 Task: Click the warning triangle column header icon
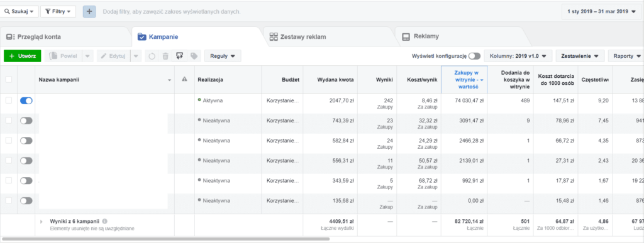[x=184, y=80]
